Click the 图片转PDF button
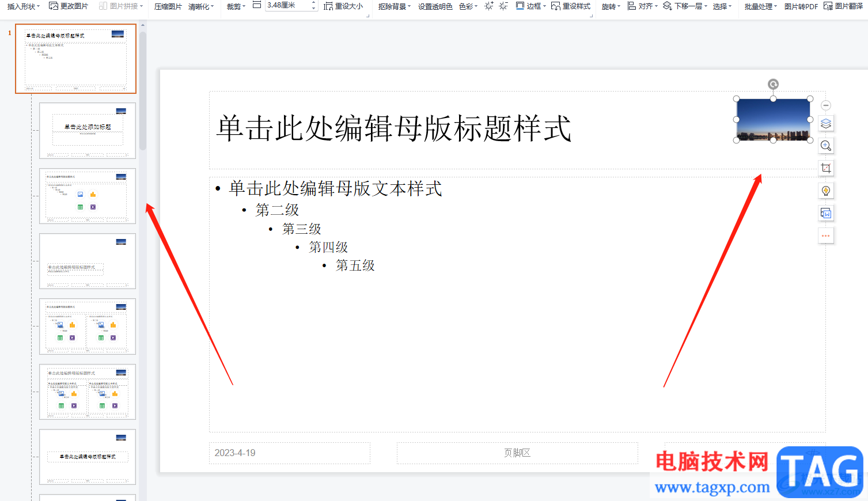Screen dimensions: 868x501 tap(801, 6)
